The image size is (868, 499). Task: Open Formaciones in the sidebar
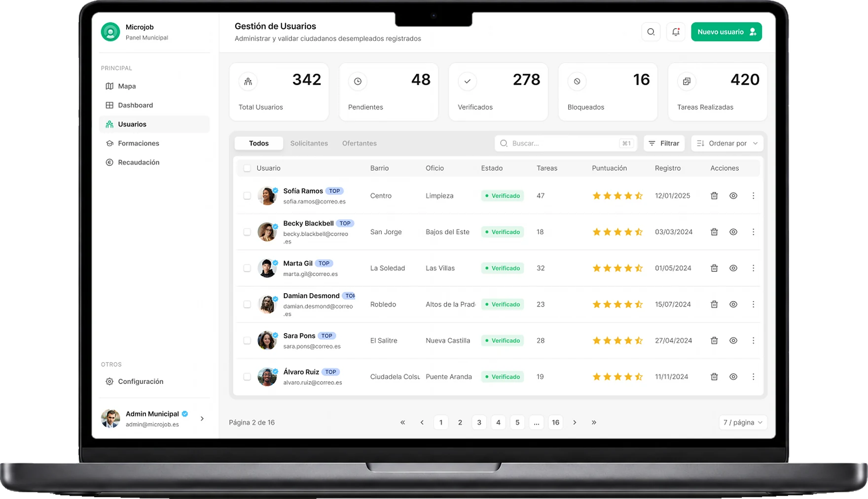coord(154,143)
